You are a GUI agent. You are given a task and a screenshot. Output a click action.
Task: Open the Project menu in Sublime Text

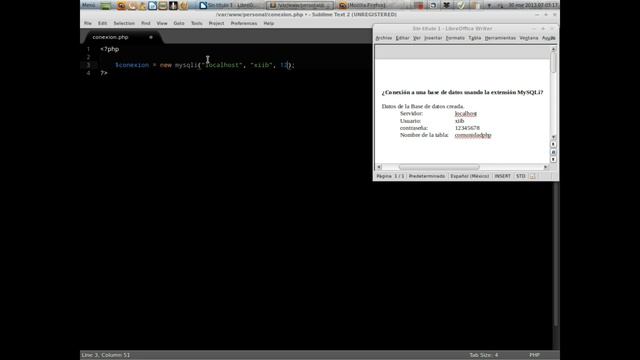(x=216, y=23)
